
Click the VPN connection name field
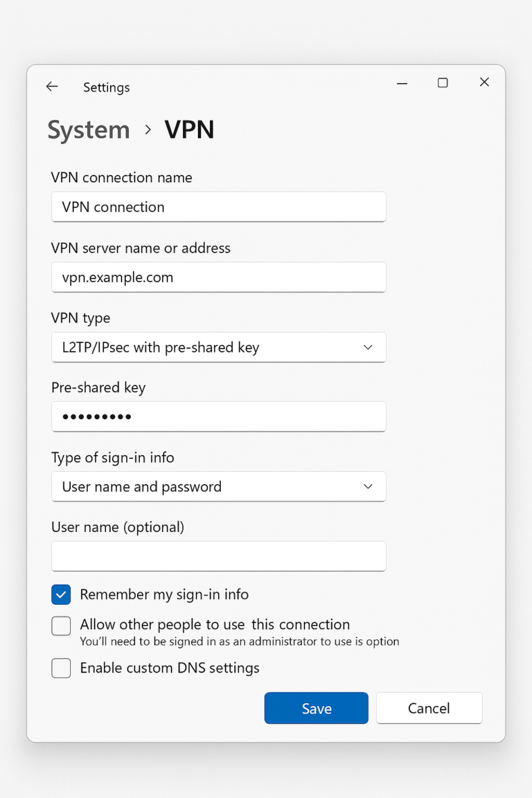[219, 207]
